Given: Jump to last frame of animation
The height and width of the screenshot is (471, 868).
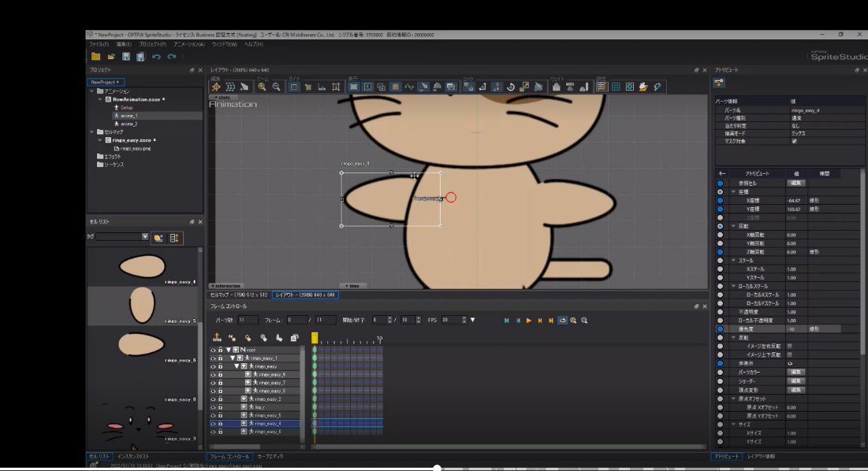Looking at the screenshot, I should (551, 321).
